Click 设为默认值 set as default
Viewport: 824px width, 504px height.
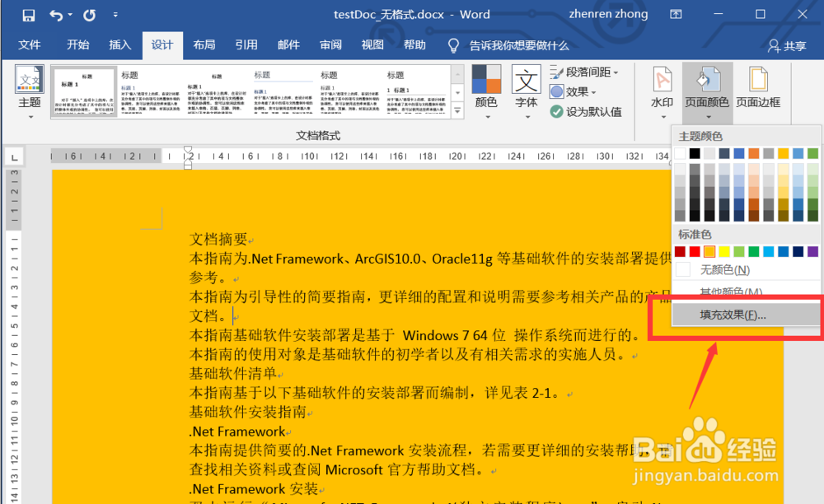point(586,112)
